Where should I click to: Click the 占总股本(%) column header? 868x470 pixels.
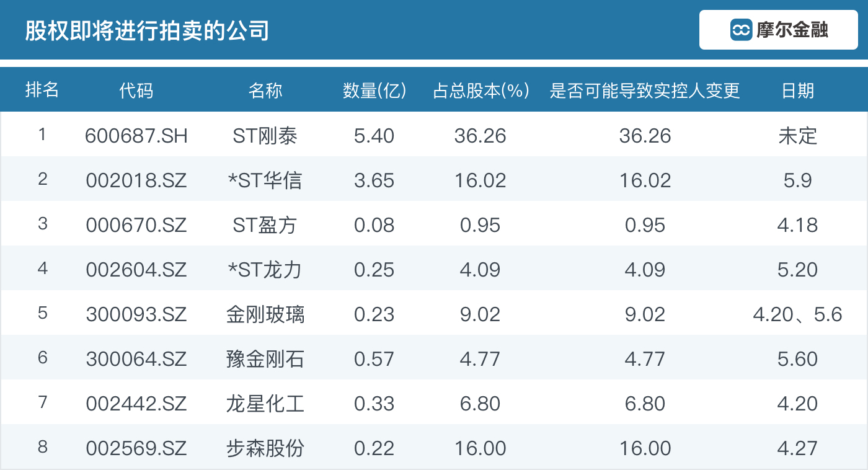tap(480, 91)
